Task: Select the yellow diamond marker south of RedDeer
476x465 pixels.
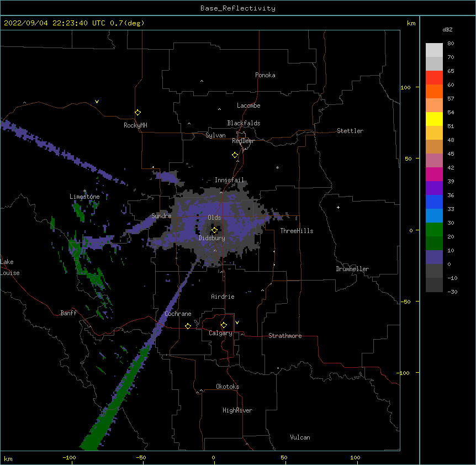Action: [x=235, y=155]
